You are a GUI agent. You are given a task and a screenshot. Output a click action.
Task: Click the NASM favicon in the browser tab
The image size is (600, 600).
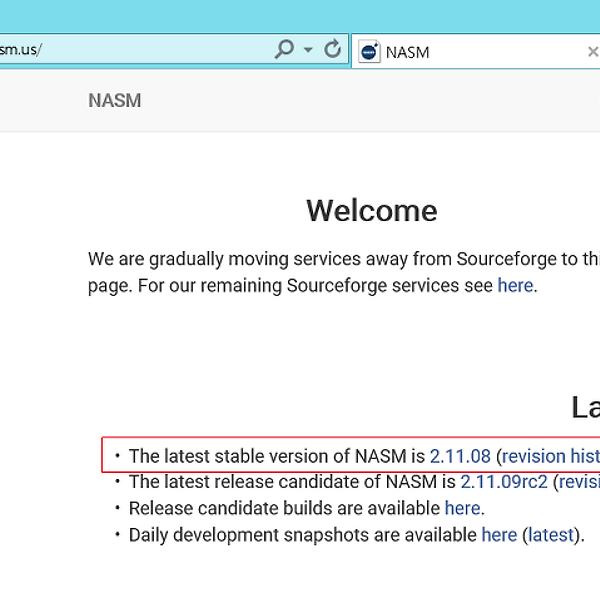click(369, 52)
